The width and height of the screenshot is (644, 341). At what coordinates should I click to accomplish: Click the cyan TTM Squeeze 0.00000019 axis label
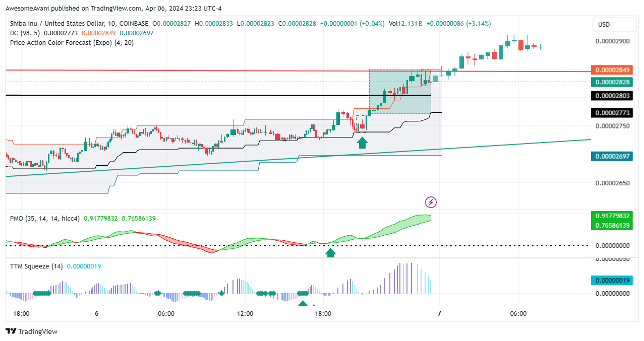tap(611, 280)
